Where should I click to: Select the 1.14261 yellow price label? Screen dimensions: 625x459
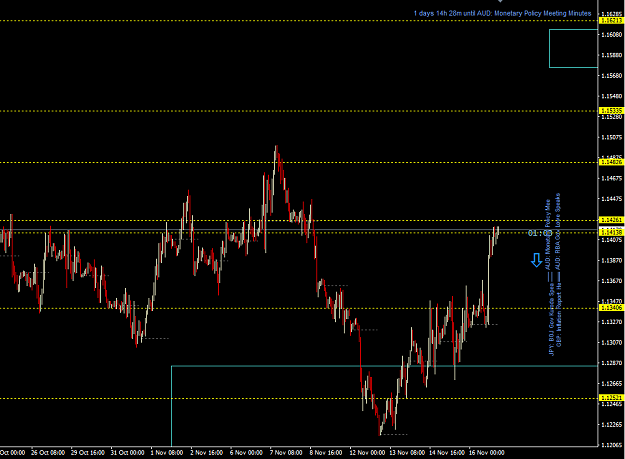pyautogui.click(x=611, y=220)
